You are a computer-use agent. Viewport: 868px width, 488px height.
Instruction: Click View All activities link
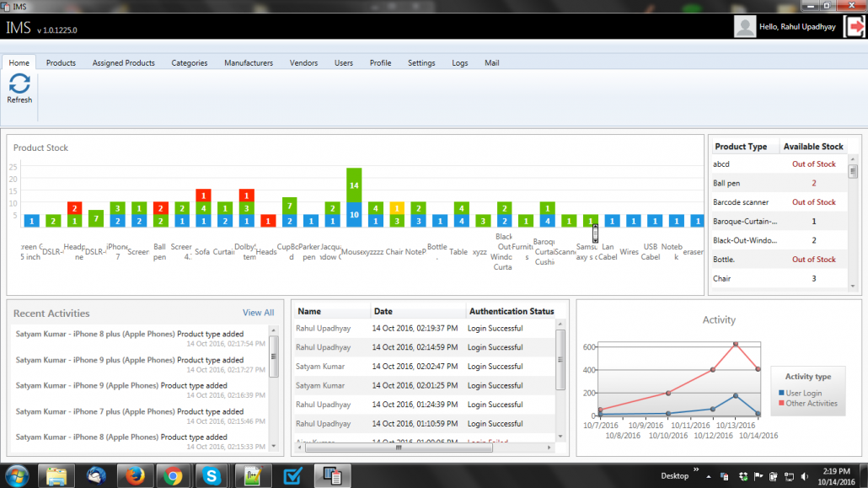[x=258, y=313]
